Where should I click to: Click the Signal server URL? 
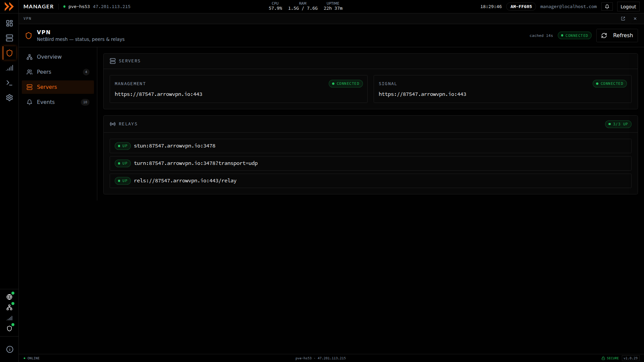[x=422, y=94]
